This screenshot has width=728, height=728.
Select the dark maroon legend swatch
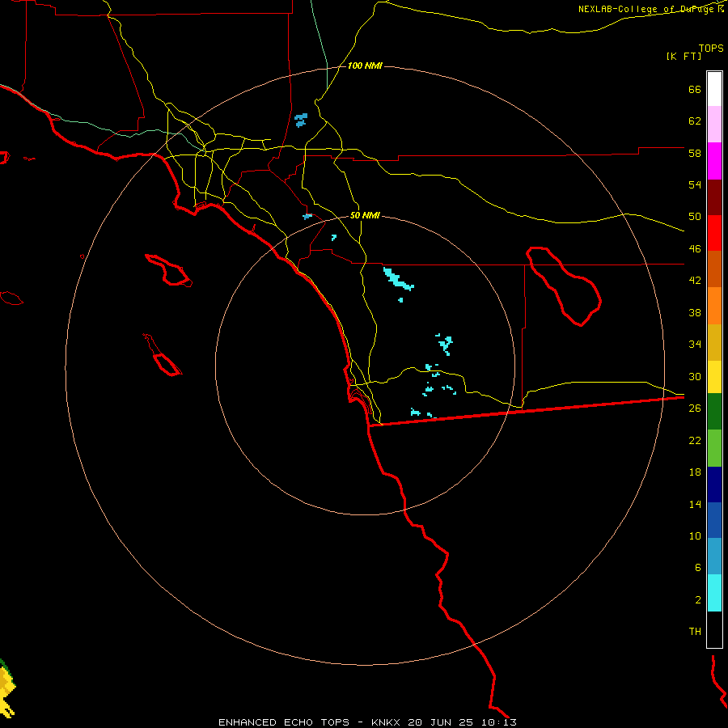714,198
